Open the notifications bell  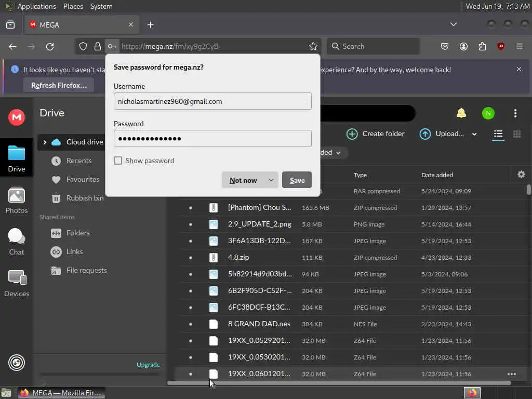[x=461, y=113]
